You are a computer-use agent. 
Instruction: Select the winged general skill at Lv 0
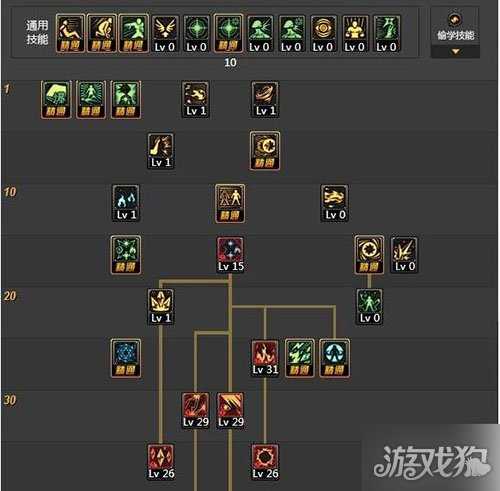[165, 34]
